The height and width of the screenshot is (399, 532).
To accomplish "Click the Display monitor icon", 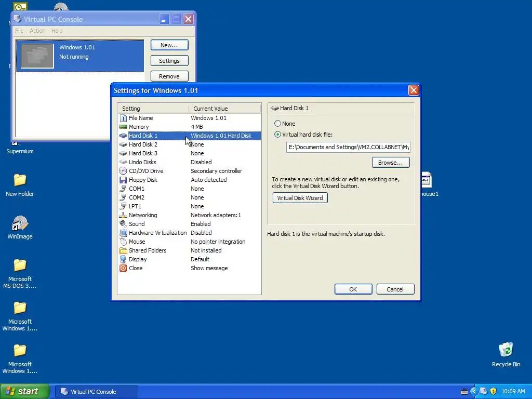I will point(123,259).
